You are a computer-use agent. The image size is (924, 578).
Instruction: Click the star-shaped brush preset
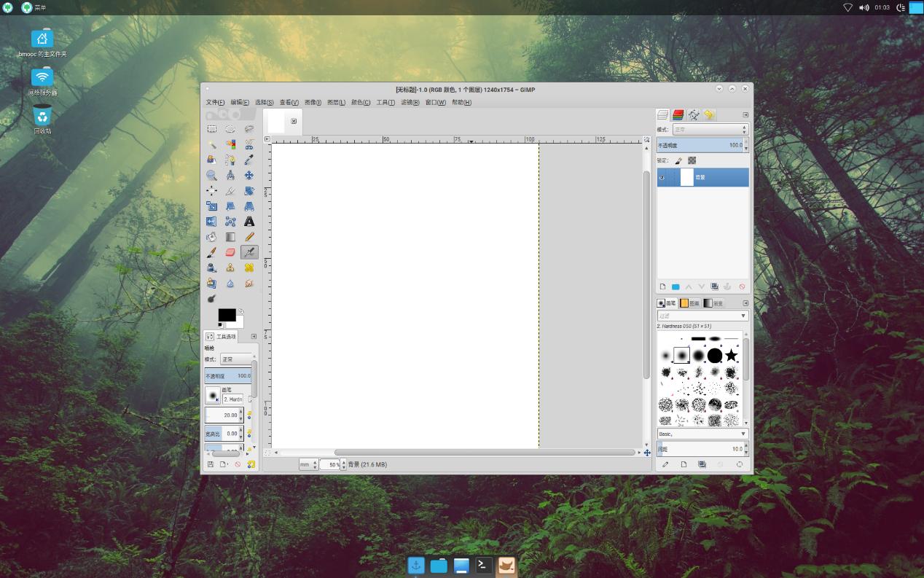(731, 356)
